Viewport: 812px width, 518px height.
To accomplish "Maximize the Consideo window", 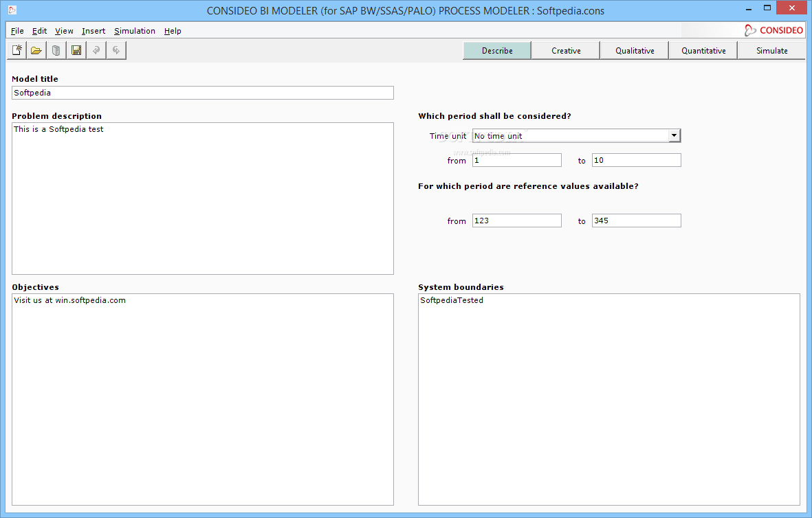I will click(x=767, y=8).
